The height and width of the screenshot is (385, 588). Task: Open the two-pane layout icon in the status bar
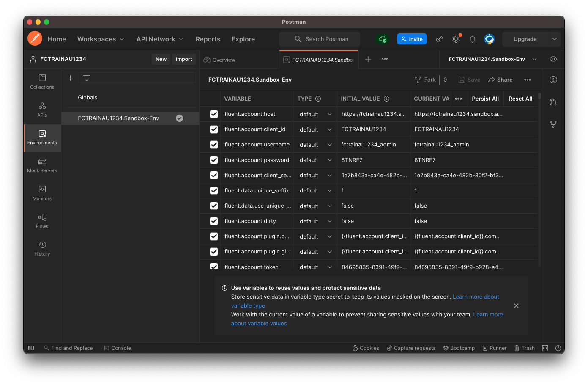point(545,348)
